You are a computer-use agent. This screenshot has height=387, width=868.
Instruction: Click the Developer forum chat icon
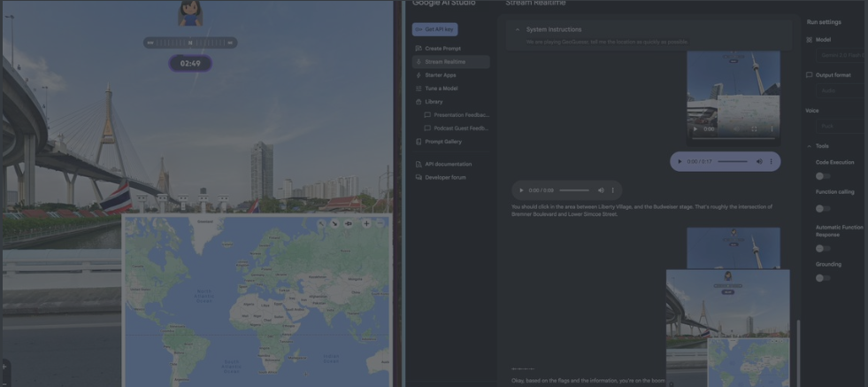[x=419, y=177]
